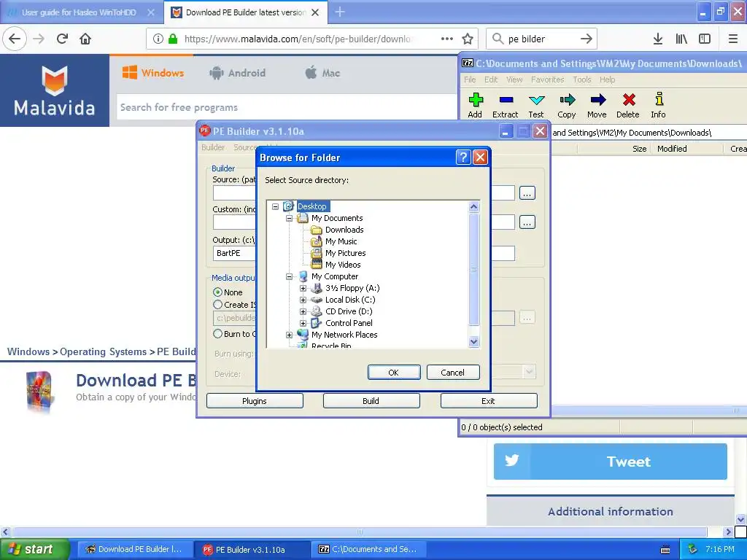The width and height of the screenshot is (747, 560).
Task: Click the help question mark in Browse dialog
Action: coord(463,157)
